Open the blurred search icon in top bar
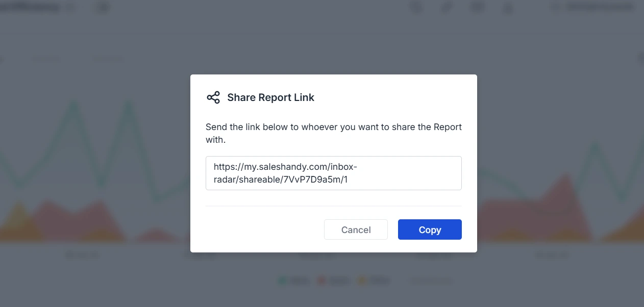Viewport: 644px width, 307px height. point(417,8)
